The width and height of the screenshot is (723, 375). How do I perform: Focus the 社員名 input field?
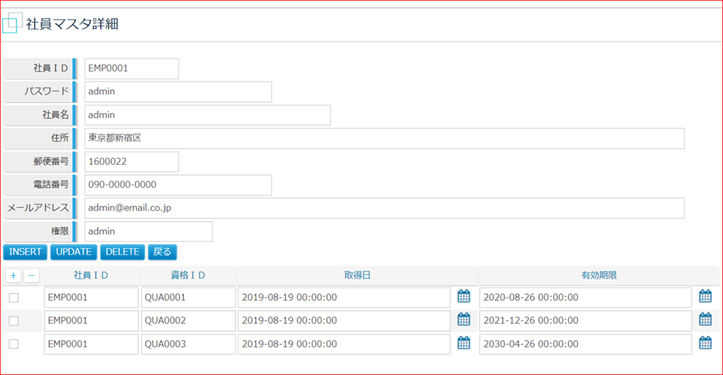pos(207,115)
